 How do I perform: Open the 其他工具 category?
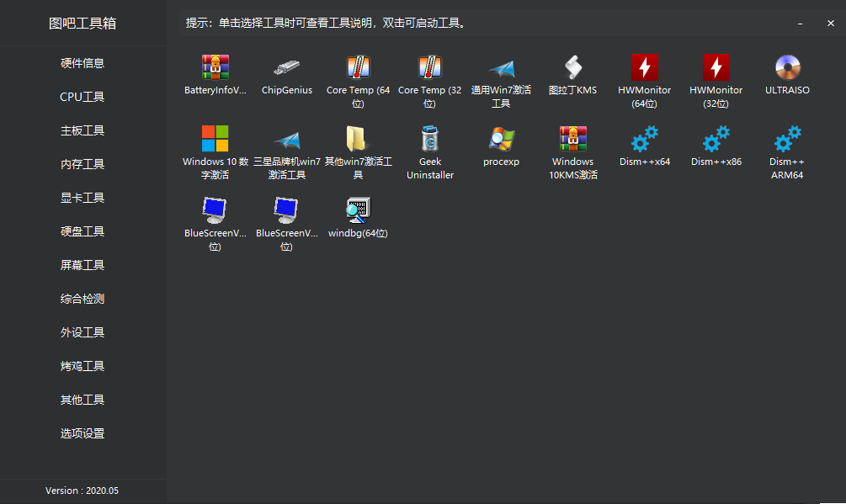(x=82, y=400)
